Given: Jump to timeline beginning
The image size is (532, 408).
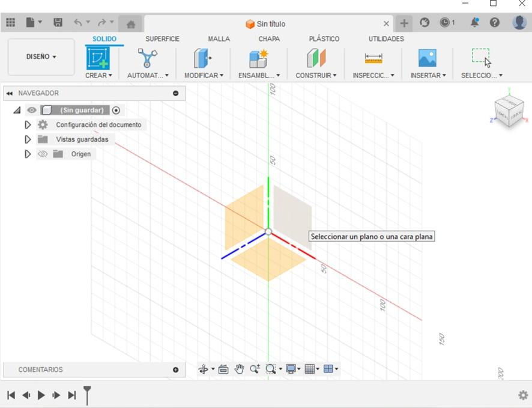Looking at the screenshot, I should coord(11,395).
